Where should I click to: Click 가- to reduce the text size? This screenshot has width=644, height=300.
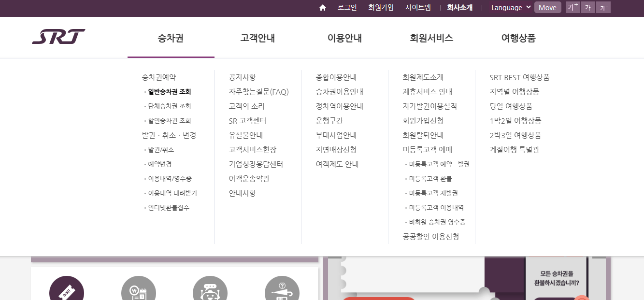(603, 7)
